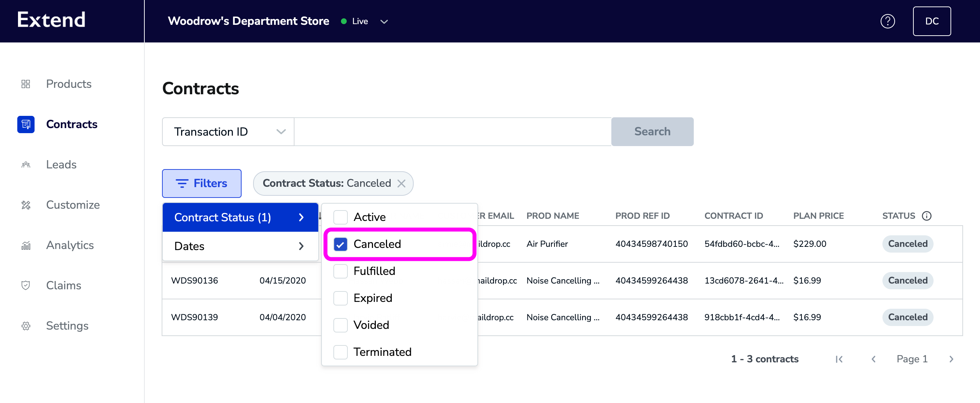
Task: Click the Customize tools icon
Action: [x=26, y=205]
